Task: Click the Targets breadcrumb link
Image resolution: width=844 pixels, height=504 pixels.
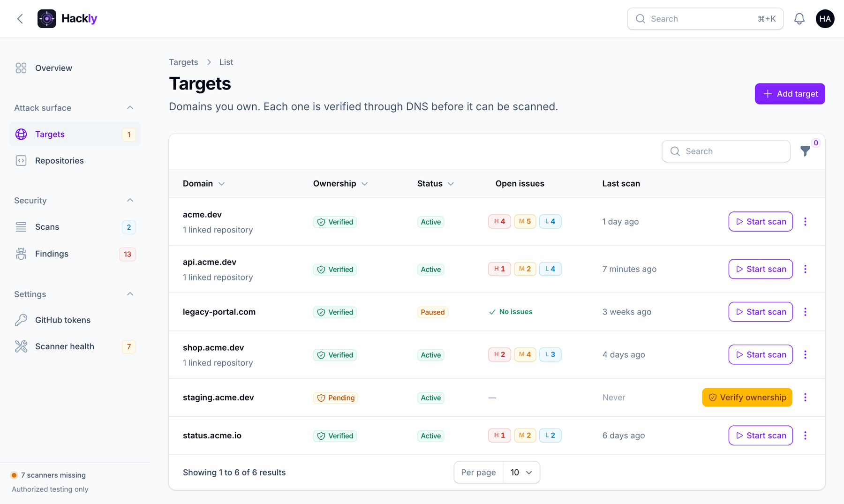Action: tap(183, 62)
